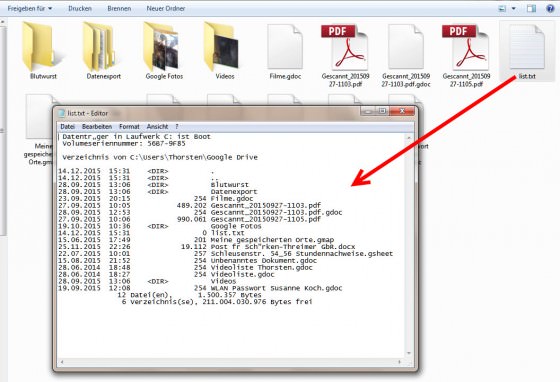Click the 'Volumeseriennummer: 5687-9F85' line
Image resolution: width=560 pixels, height=382 pixels.
[x=124, y=144]
